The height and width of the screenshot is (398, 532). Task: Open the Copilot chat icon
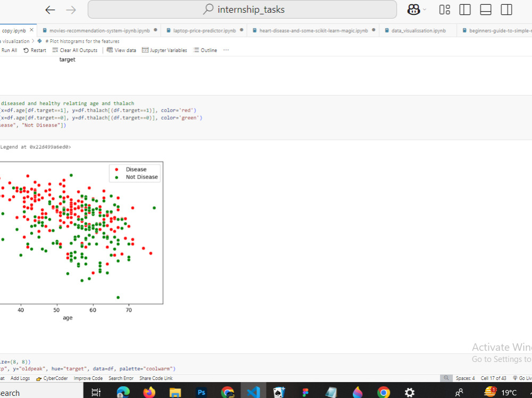[413, 10]
